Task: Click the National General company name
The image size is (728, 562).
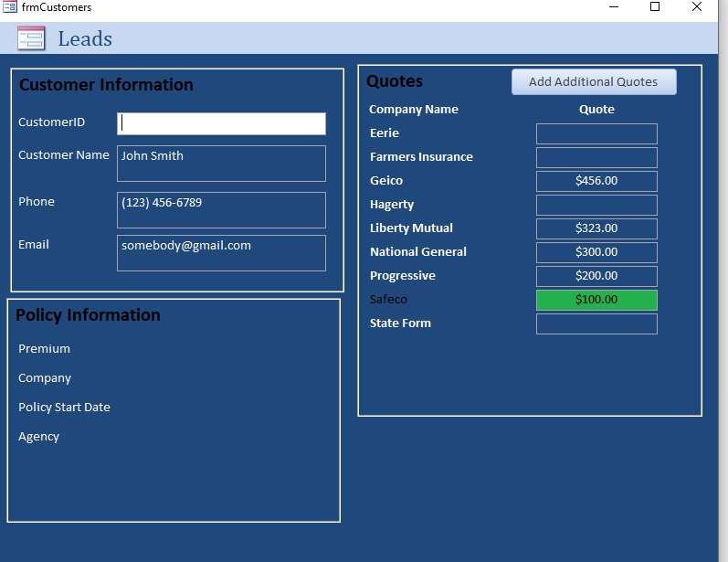Action: pos(417,251)
